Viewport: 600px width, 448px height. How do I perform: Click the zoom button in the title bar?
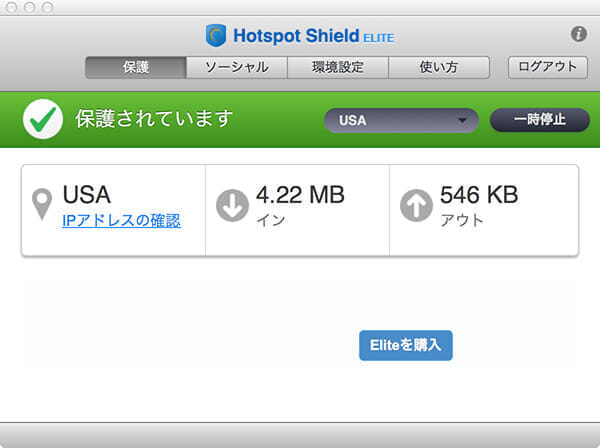pos(47,7)
